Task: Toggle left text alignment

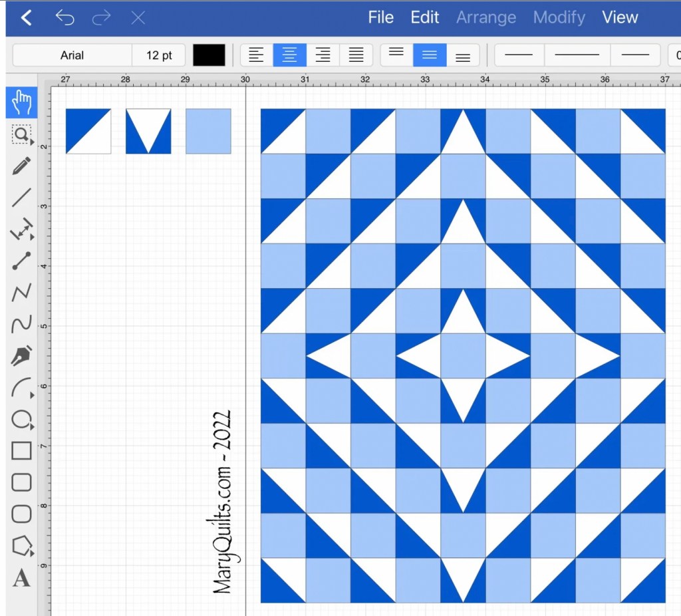Action: click(x=257, y=55)
